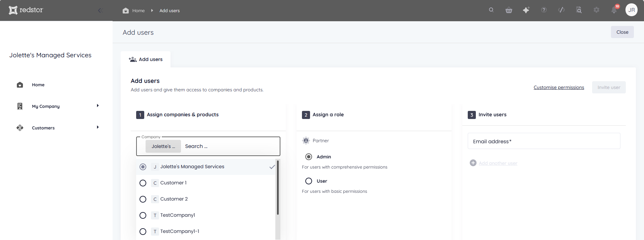Open the settings gear icon
This screenshot has height=240, width=644.
click(x=596, y=10)
